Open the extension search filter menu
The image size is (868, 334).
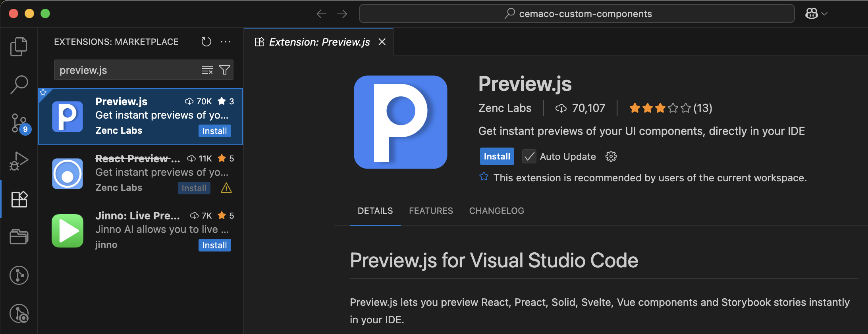click(x=225, y=70)
